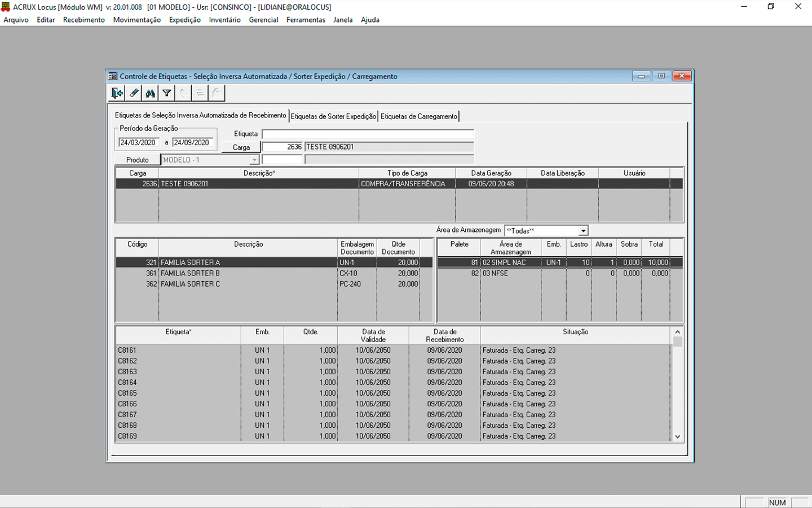Viewport: 812px width, 508px height.
Task: Open the Expedição menu
Action: (184, 20)
